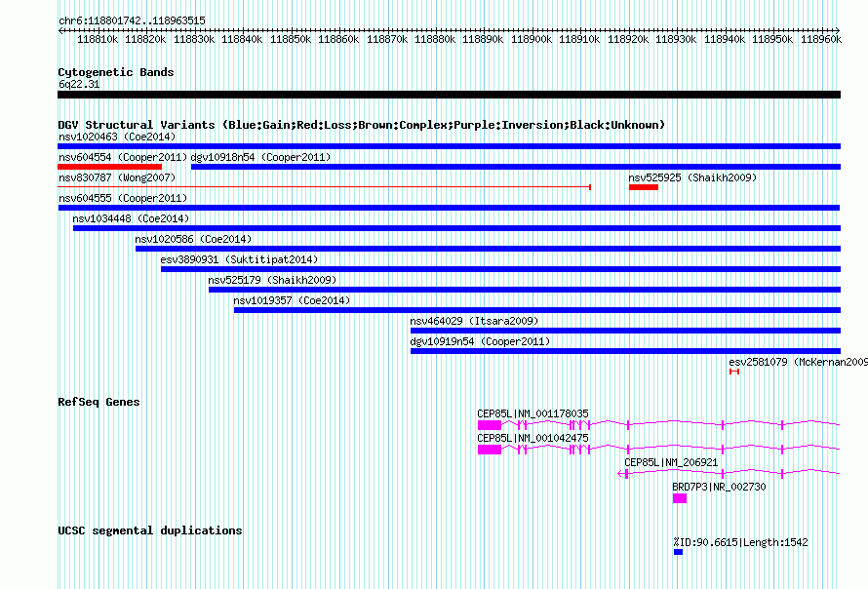Open the BRD7P3|NR_002730 gene label
Viewport: 868px width, 589px height.
click(719, 487)
